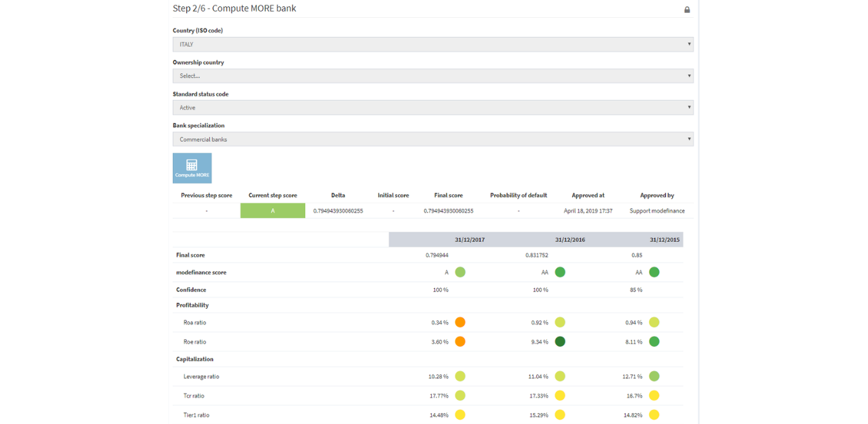Click the 31/12/2015 column header
The image size is (868, 424).
coord(665,240)
